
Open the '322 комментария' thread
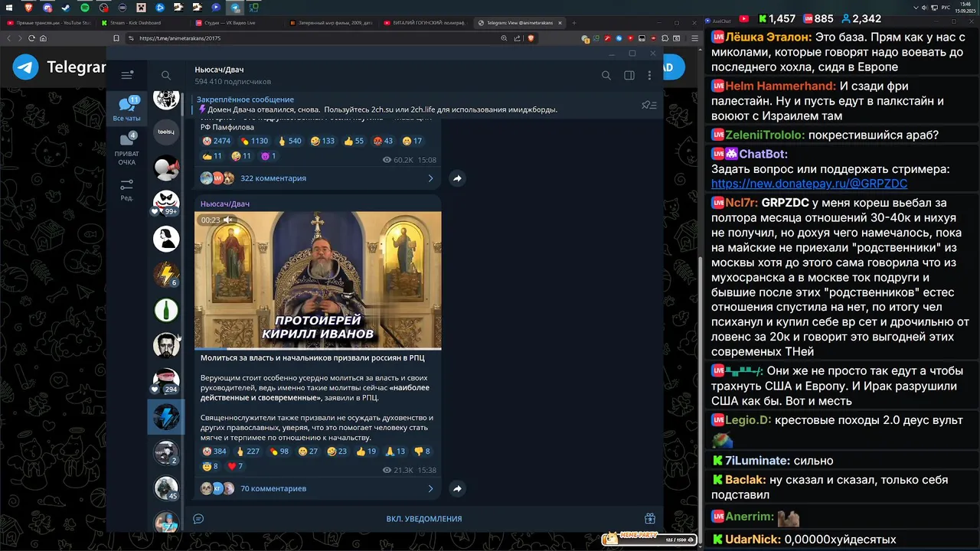273,178
